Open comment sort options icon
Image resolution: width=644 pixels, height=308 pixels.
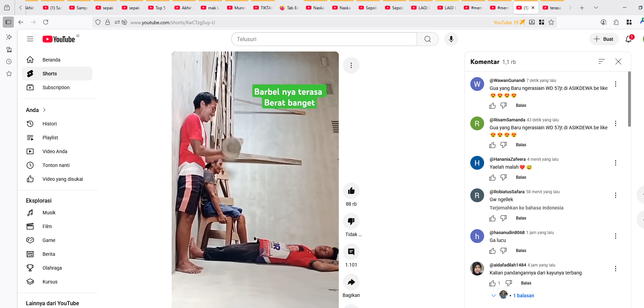[602, 62]
